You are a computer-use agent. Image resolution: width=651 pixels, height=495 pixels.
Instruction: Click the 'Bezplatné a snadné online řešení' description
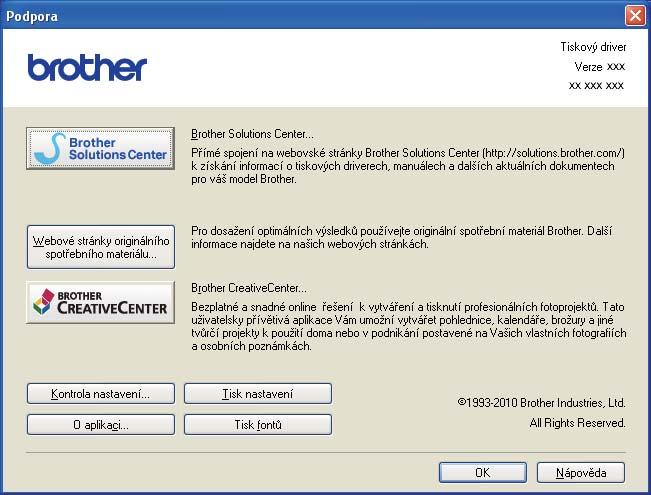(x=409, y=326)
